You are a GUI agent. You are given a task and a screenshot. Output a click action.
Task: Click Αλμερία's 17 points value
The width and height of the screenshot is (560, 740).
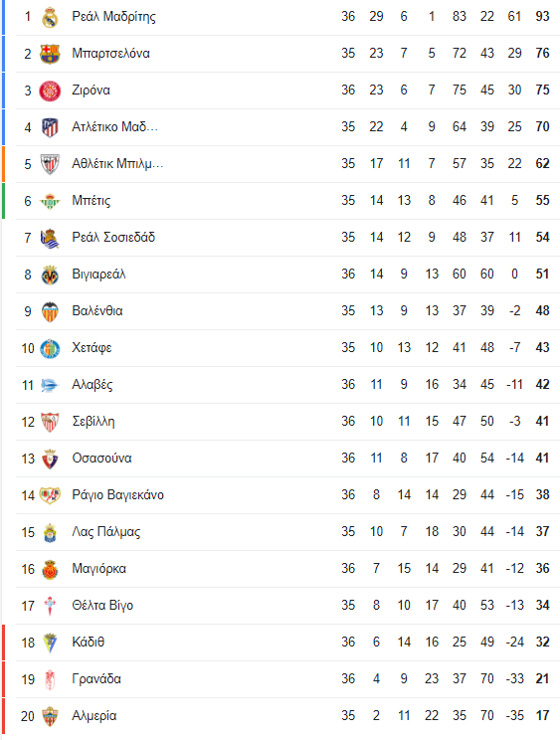542,715
